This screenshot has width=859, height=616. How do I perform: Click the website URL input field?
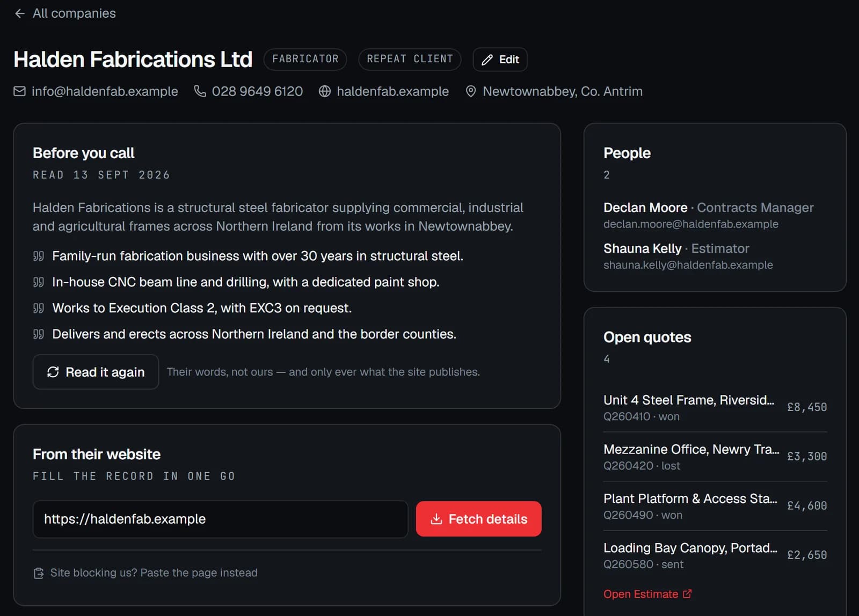[220, 519]
